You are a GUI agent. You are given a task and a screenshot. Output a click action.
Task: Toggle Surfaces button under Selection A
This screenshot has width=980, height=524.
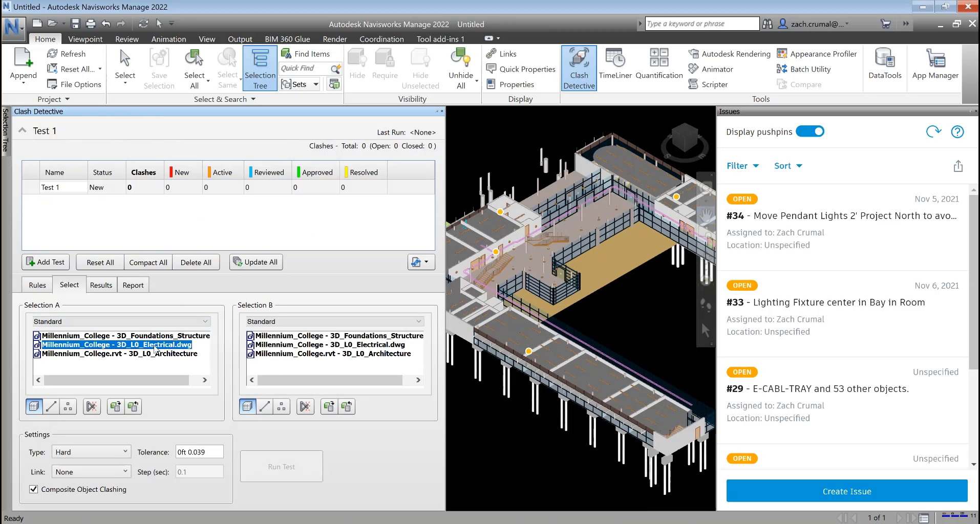pos(34,406)
